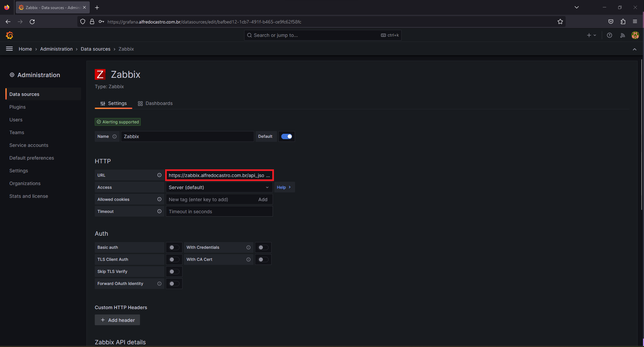Enable the With CA Cert switch
The width and height of the screenshot is (644, 347).
point(263,259)
